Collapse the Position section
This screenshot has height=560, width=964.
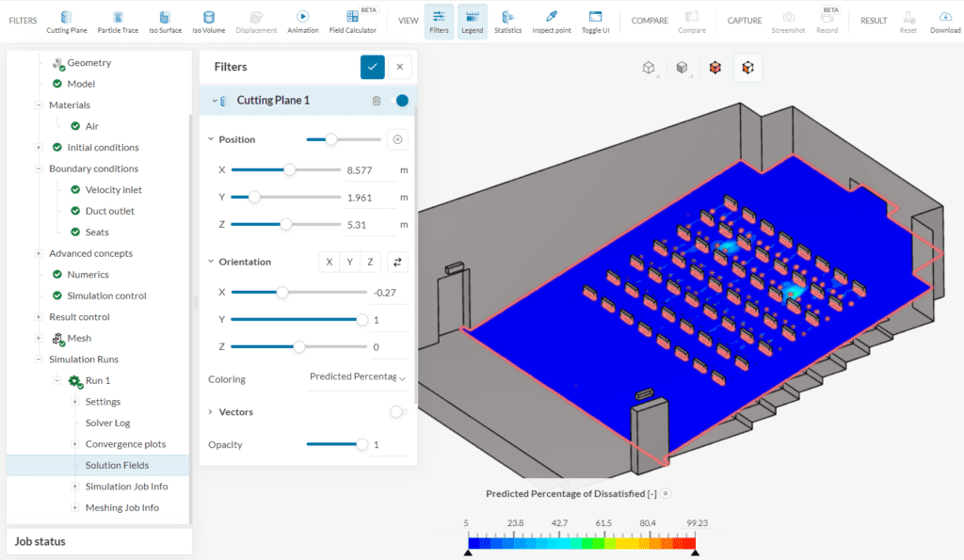click(x=209, y=138)
